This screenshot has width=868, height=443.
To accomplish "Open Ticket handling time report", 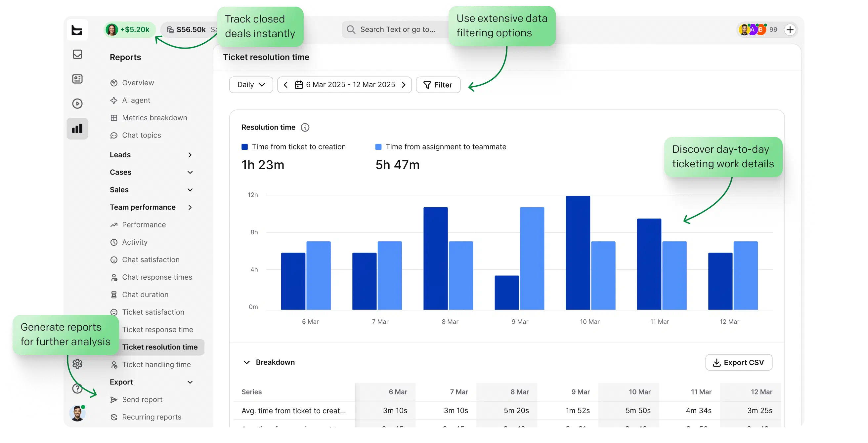I will (150, 365).
